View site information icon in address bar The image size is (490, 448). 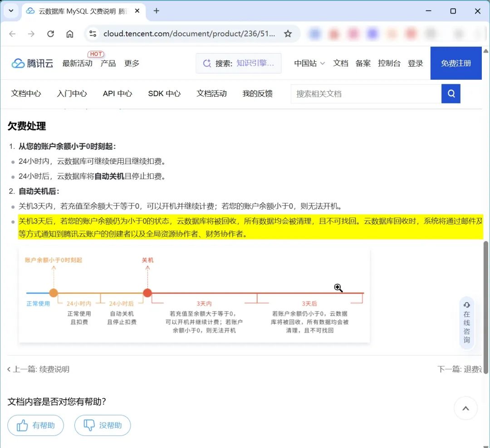coord(93,34)
